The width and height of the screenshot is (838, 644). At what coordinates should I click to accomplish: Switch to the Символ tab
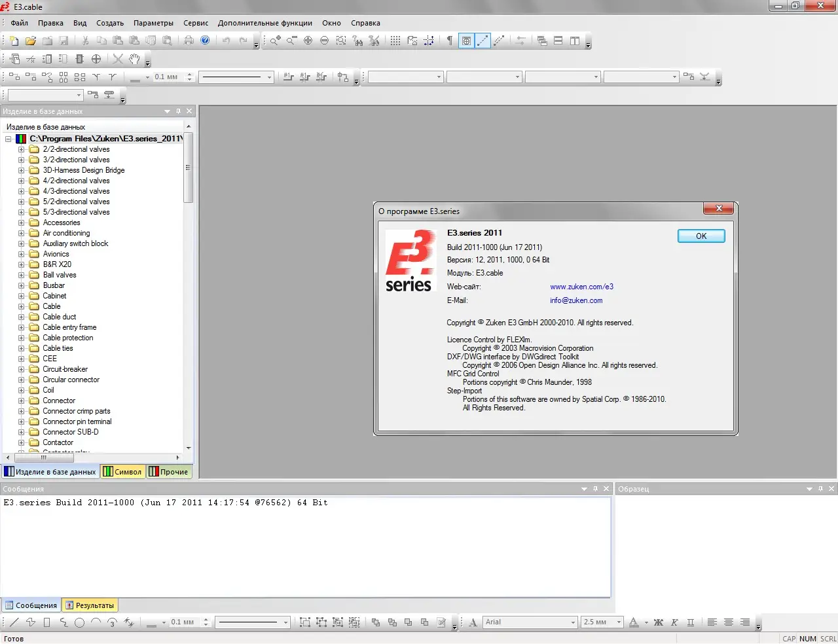tap(122, 472)
